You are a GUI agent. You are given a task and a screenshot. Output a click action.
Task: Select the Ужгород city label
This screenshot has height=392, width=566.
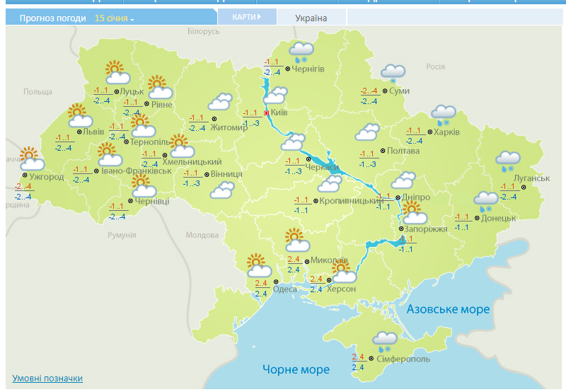(x=47, y=177)
